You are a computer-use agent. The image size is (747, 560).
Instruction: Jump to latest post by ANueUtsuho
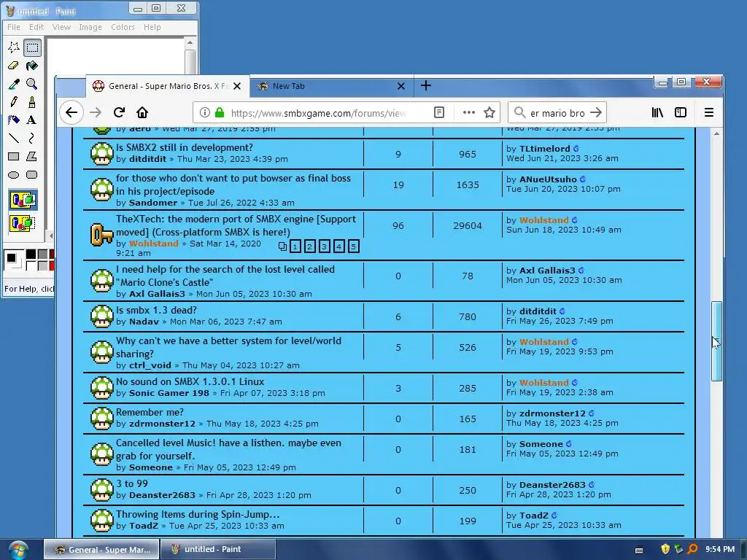[x=583, y=179]
